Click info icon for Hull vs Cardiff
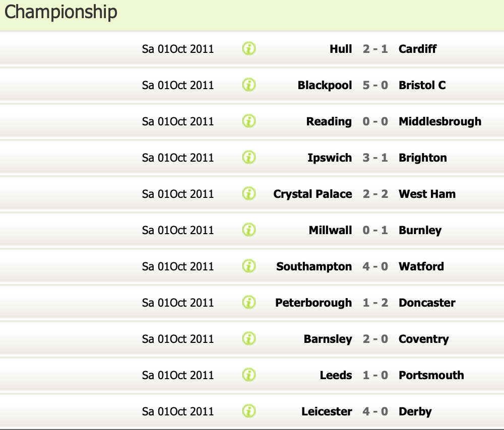This screenshot has width=504, height=430. pos(249,49)
